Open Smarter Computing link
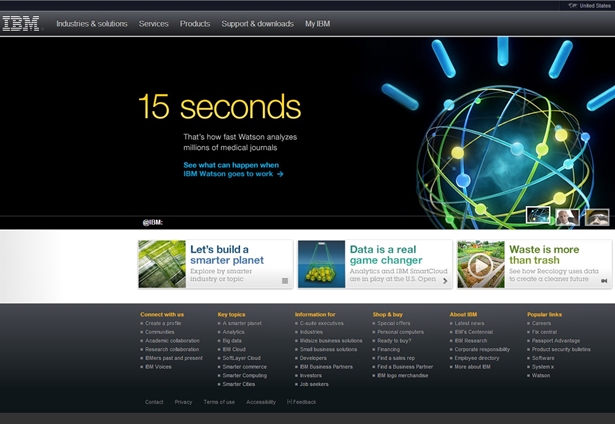Viewport: 615px width, 424px height. 244,375
